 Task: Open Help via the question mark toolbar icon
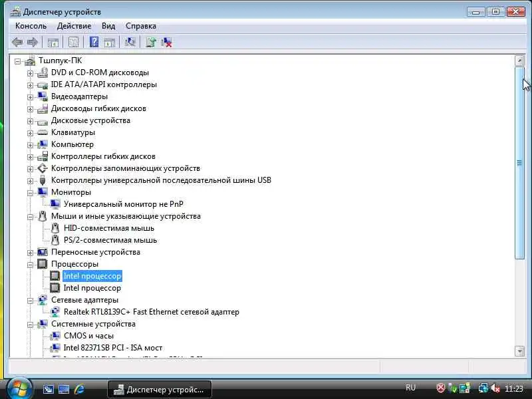pyautogui.click(x=94, y=43)
